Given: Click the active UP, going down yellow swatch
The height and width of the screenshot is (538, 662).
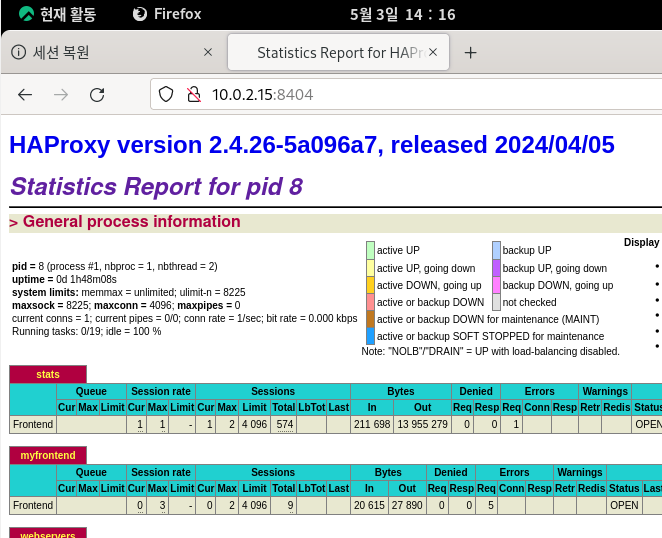Looking at the screenshot, I should 370,268.
